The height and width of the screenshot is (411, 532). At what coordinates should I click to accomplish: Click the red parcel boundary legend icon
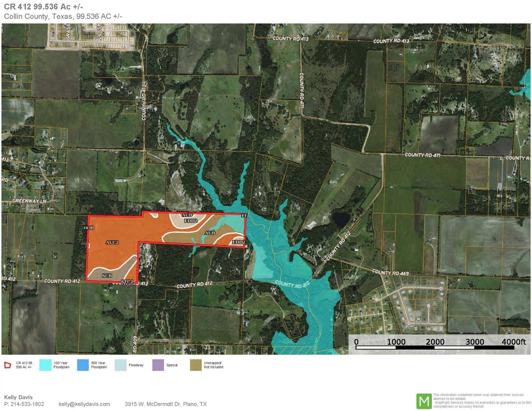click(x=8, y=365)
